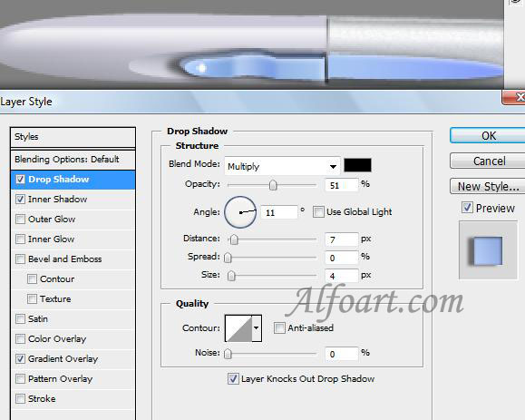Enable the Pattern Overlay checkbox
The image size is (525, 420).
point(20,379)
